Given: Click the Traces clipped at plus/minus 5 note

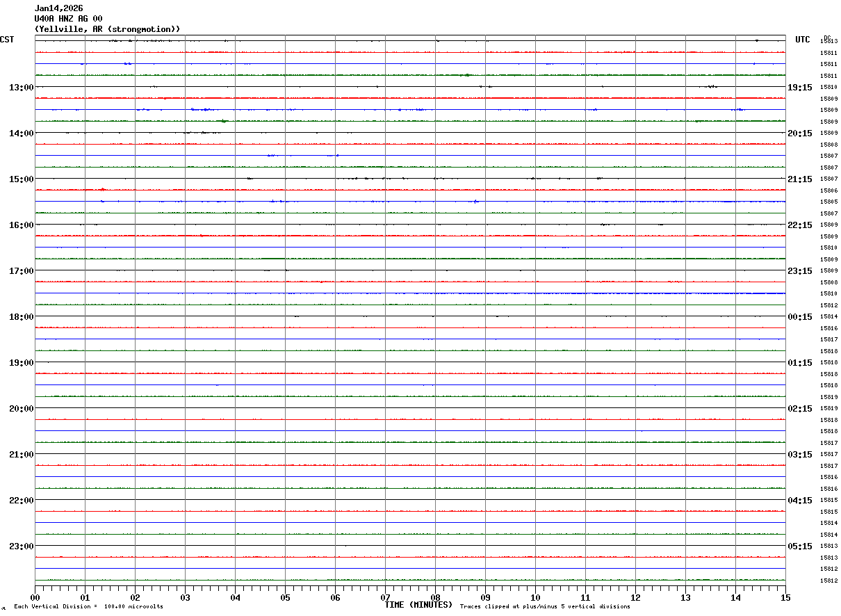Looking at the screenshot, I should (545, 607).
